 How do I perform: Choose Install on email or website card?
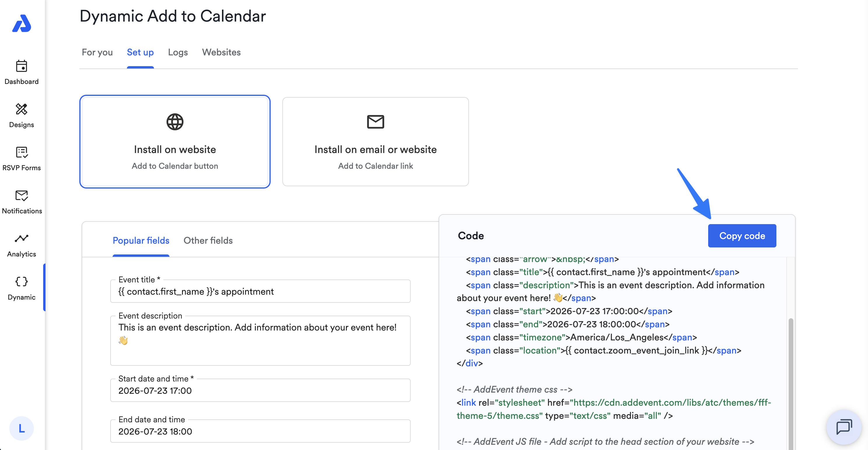pyautogui.click(x=375, y=141)
